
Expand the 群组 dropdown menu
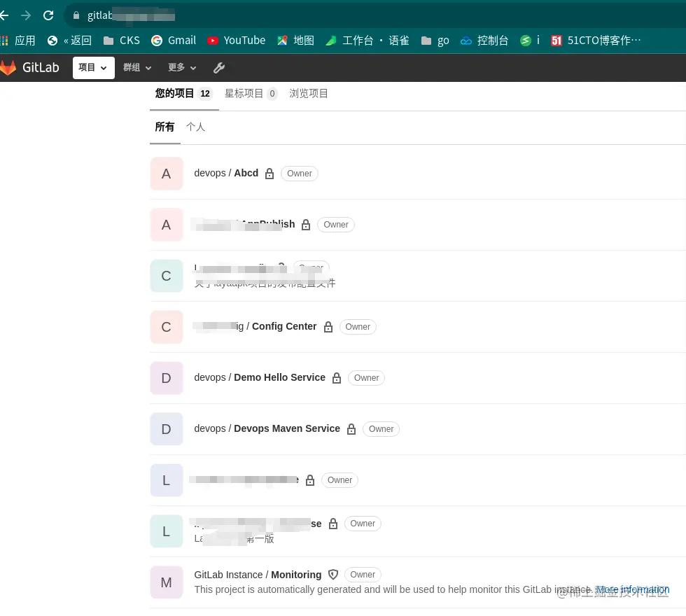pos(137,68)
